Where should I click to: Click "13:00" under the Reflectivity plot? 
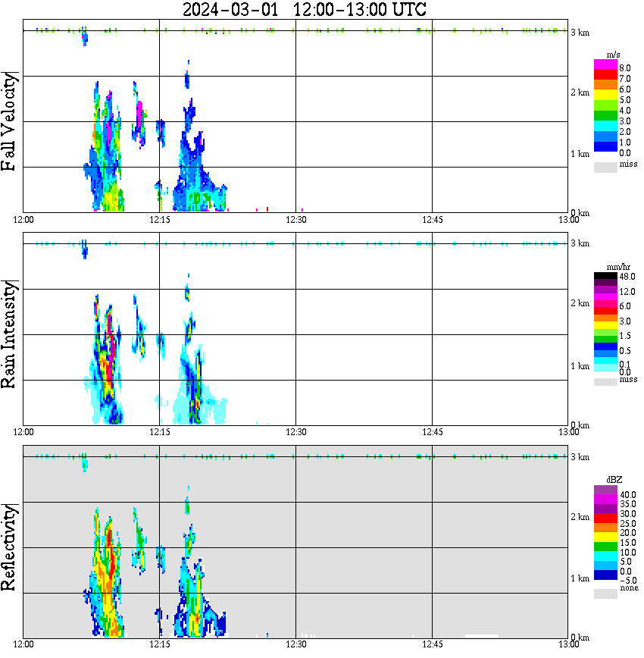pos(569,644)
